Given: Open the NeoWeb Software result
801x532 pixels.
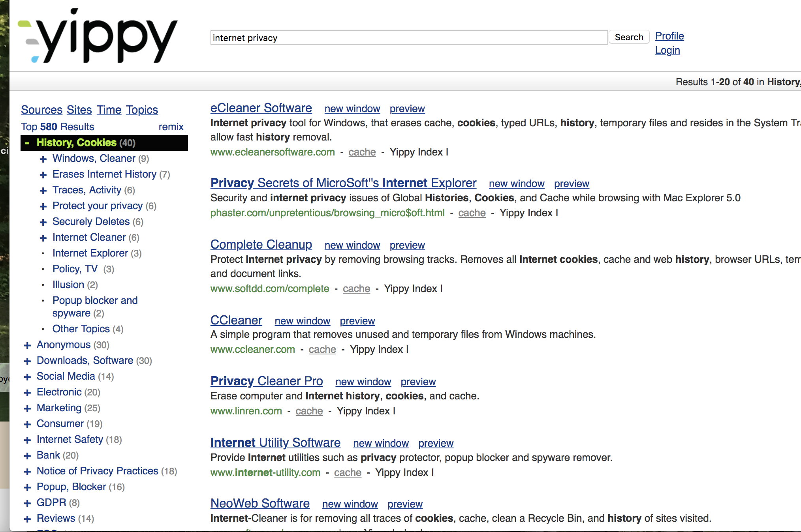Looking at the screenshot, I should point(260,503).
